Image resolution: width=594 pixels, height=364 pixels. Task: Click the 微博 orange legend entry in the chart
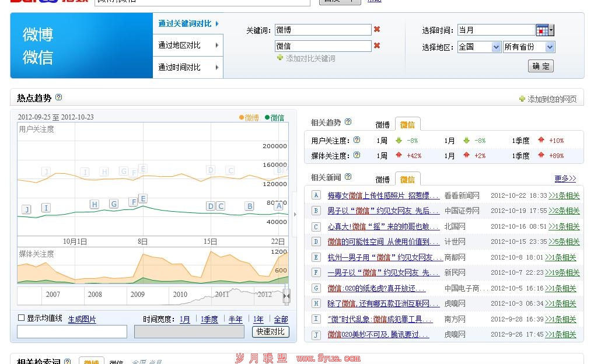249,118
